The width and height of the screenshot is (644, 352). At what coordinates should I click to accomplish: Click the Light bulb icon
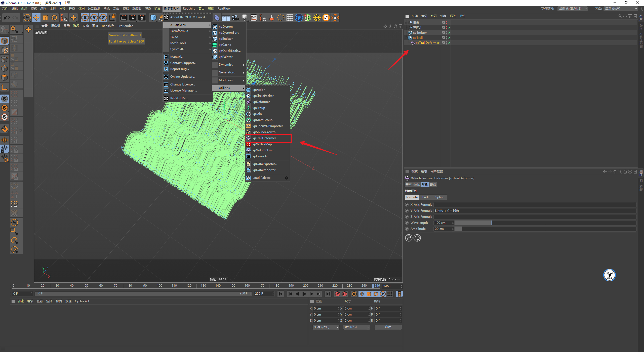(x=244, y=18)
